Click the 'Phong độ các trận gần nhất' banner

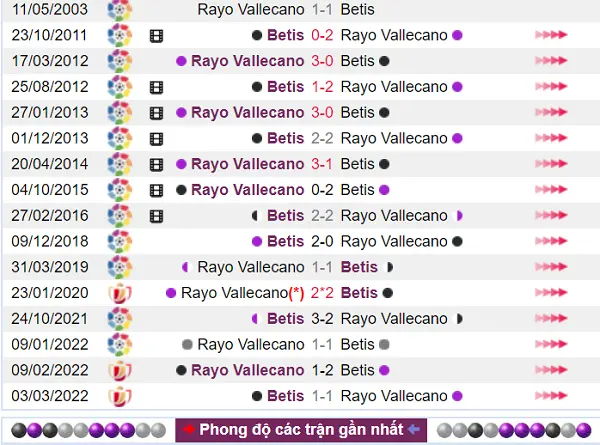point(301,430)
